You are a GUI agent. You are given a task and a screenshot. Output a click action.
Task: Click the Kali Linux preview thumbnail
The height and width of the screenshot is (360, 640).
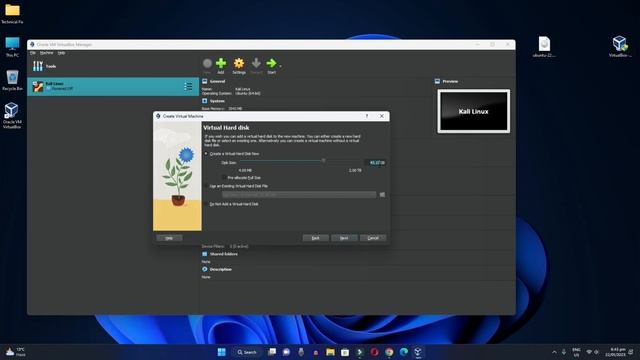473,111
